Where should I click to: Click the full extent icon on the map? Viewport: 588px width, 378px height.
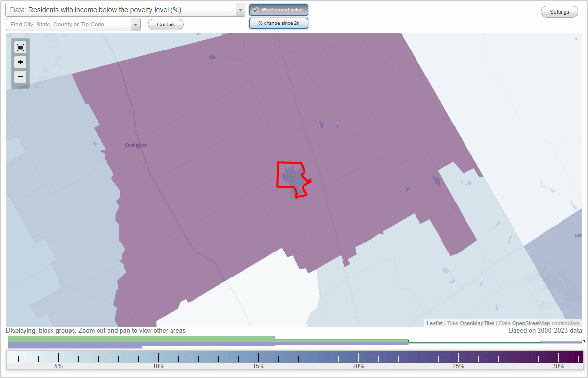click(20, 47)
